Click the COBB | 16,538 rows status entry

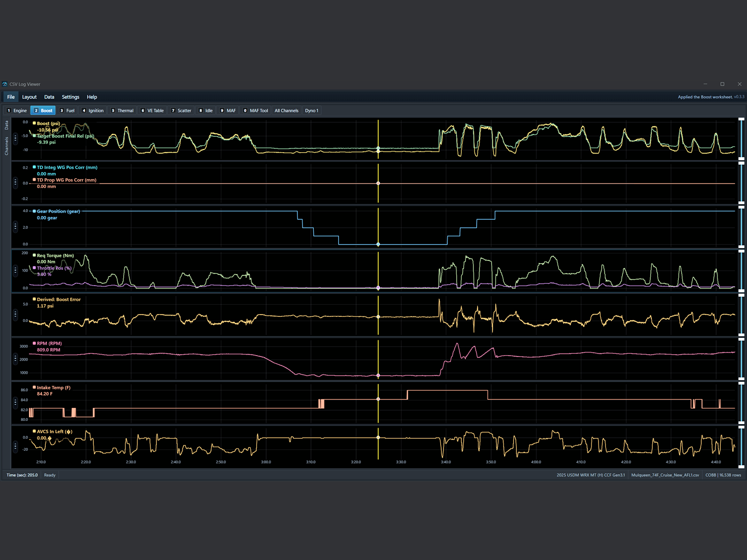click(x=723, y=475)
